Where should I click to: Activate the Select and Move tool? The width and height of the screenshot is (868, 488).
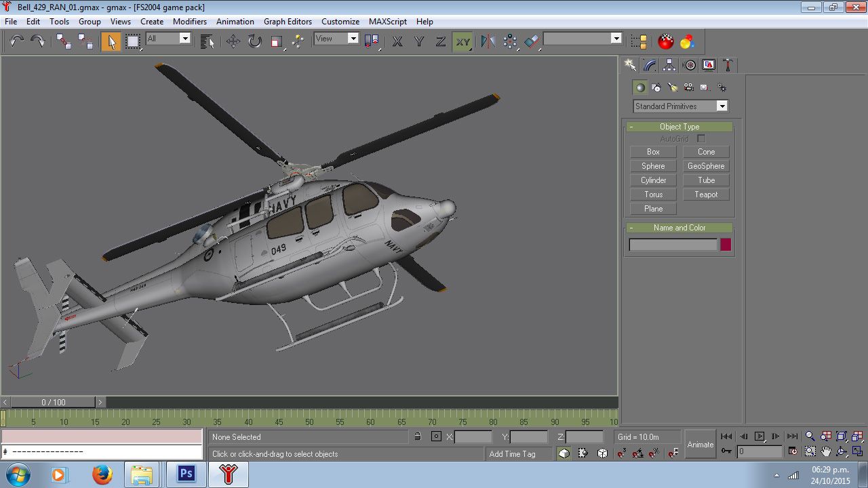tap(233, 41)
